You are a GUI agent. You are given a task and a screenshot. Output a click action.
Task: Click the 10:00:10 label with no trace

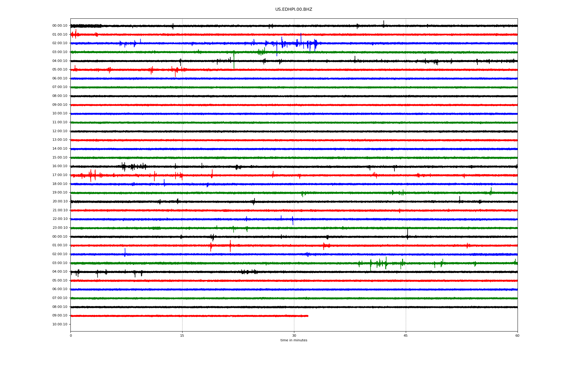[60, 324]
